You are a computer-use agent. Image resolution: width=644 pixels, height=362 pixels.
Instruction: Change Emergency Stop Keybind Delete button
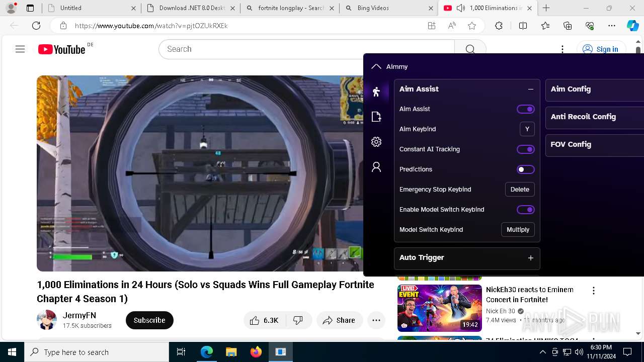520,190
